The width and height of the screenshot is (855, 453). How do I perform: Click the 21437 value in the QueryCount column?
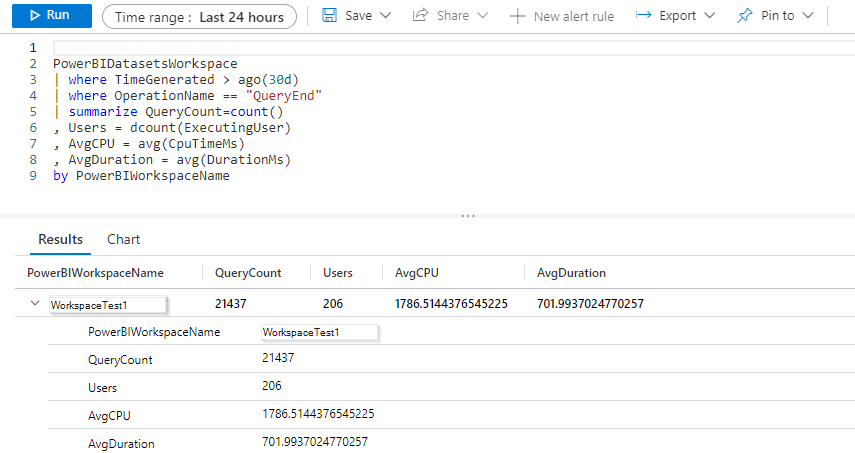[x=231, y=304]
